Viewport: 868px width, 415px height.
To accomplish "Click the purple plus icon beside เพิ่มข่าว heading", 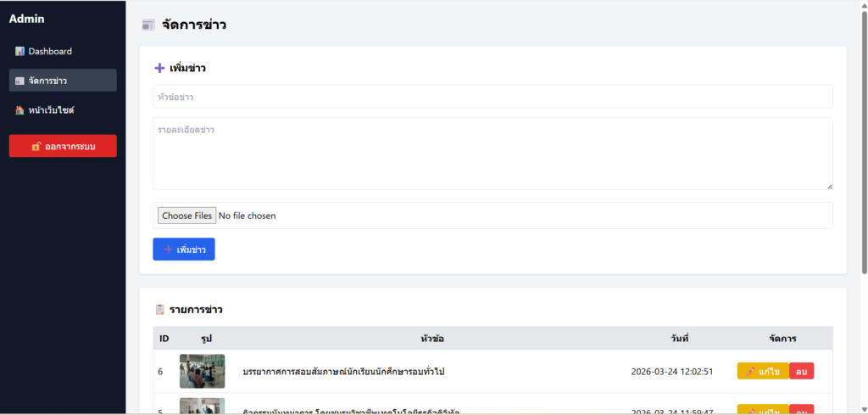I will click(159, 68).
